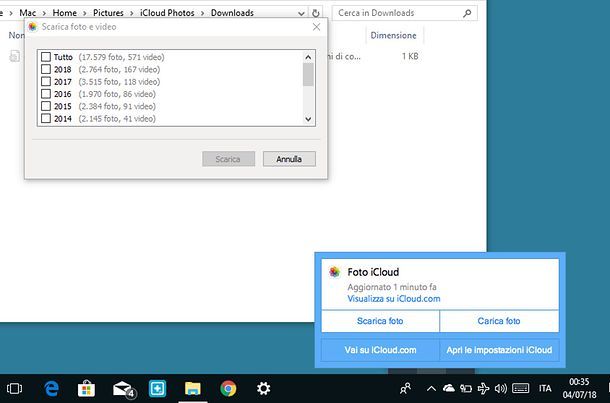Open the Mail app with 4 badge

(x=123, y=389)
